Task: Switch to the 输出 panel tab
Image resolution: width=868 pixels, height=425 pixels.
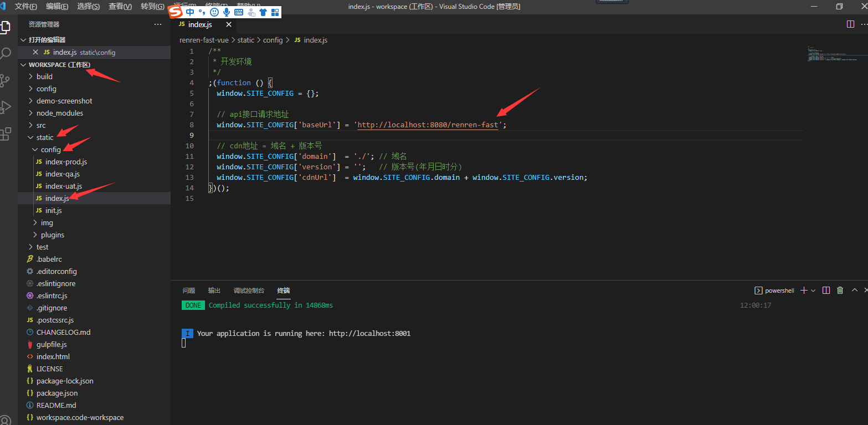Action: pos(214,291)
